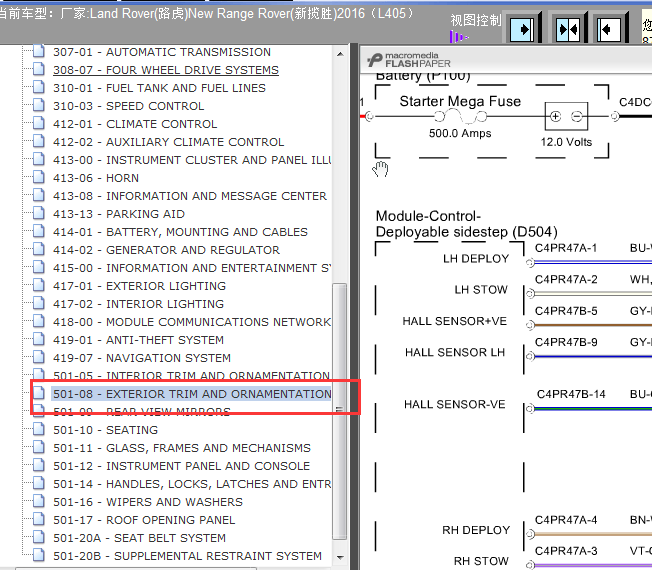652x570 pixels.
Task: Select 413-08 Information and Message Center
Action: click(190, 196)
